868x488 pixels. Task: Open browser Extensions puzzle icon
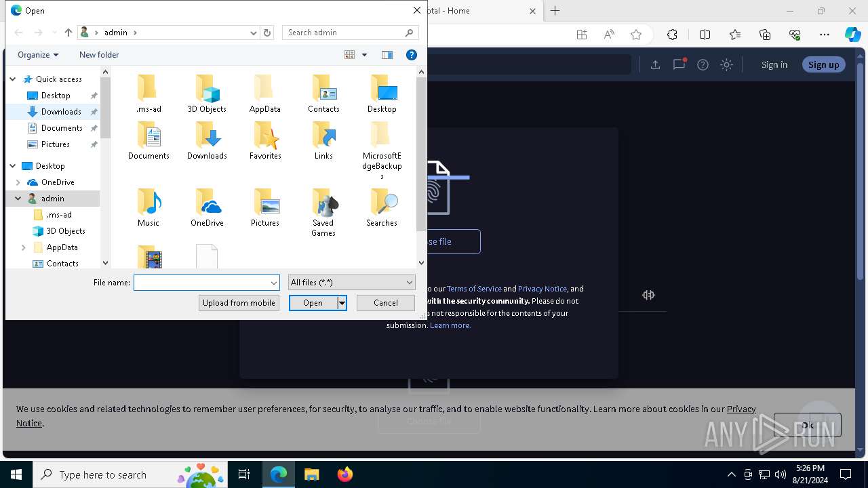tap(672, 35)
